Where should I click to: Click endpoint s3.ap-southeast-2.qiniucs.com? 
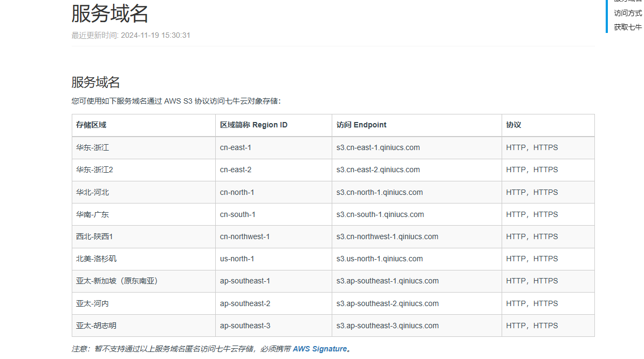coord(387,303)
